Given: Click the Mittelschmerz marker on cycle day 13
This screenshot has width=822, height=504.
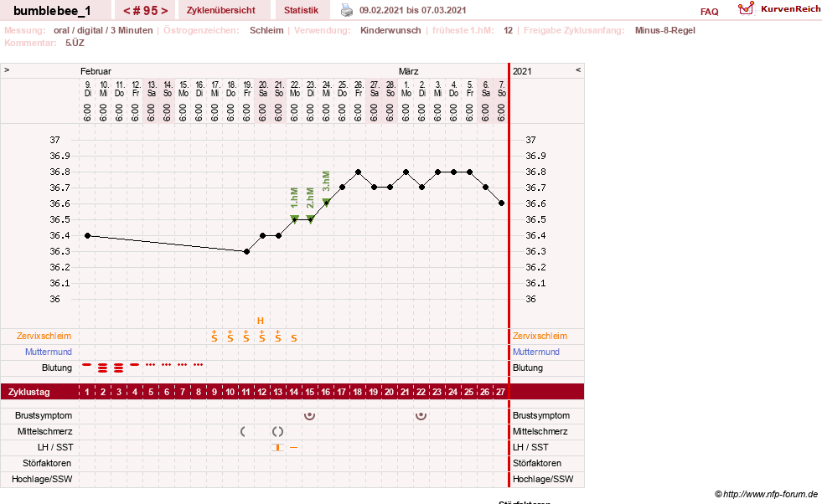Looking at the screenshot, I should pyautogui.click(x=278, y=432).
